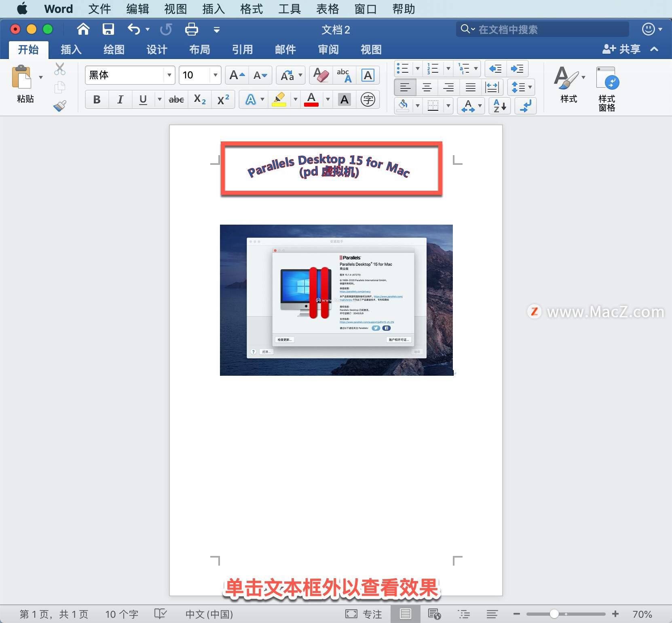This screenshot has width=672, height=623.
Task: Open the font name dropdown 黑体
Action: [x=169, y=75]
